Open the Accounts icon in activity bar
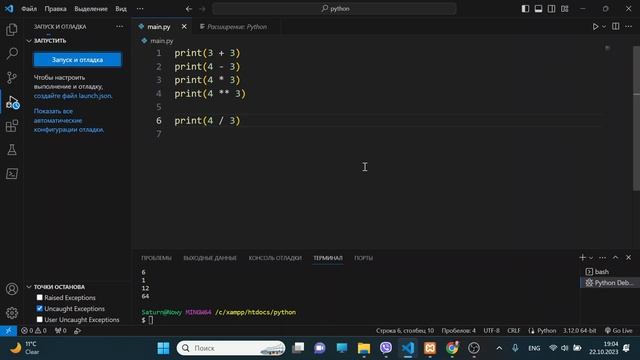Image resolution: width=640 pixels, height=360 pixels. tap(12, 289)
